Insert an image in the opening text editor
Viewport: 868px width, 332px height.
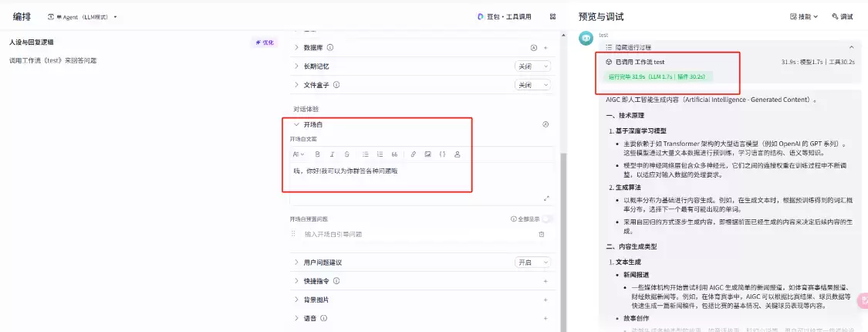pos(428,154)
